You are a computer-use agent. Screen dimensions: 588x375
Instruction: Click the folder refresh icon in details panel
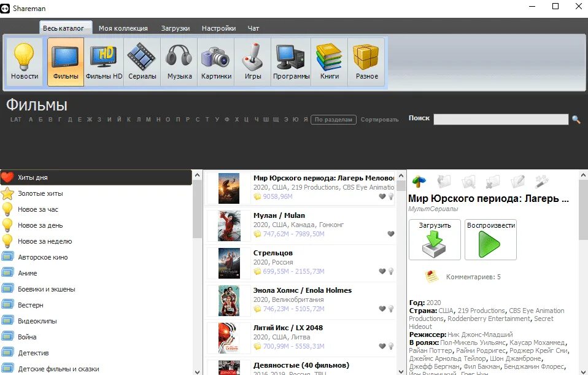(x=444, y=182)
